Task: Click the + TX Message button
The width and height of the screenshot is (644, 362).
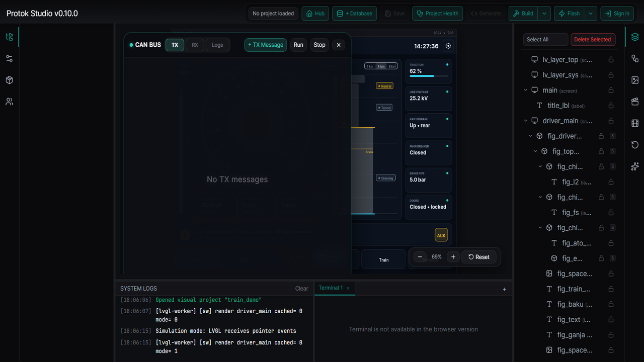Action: (x=266, y=45)
